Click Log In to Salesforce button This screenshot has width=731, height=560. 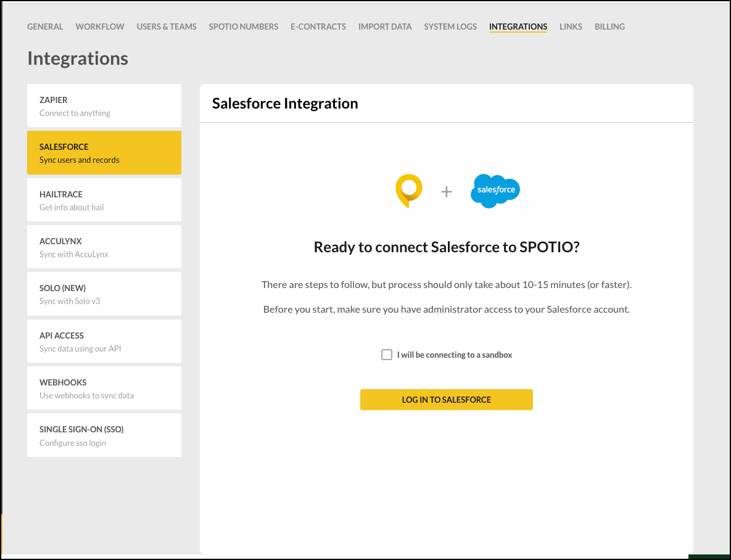[446, 400]
